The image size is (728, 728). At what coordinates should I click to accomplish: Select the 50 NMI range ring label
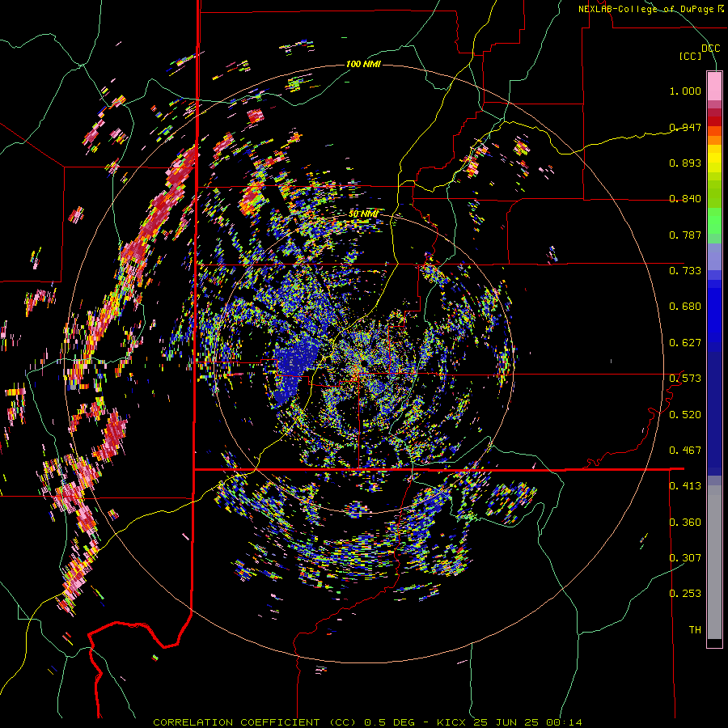(x=363, y=214)
